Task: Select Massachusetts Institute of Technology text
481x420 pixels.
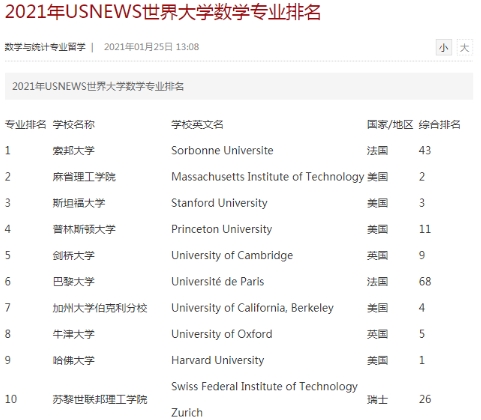Action: 268,177
